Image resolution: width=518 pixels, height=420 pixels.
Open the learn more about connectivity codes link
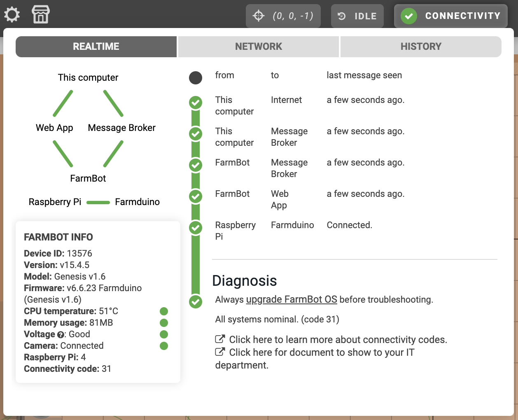pyautogui.click(x=338, y=340)
